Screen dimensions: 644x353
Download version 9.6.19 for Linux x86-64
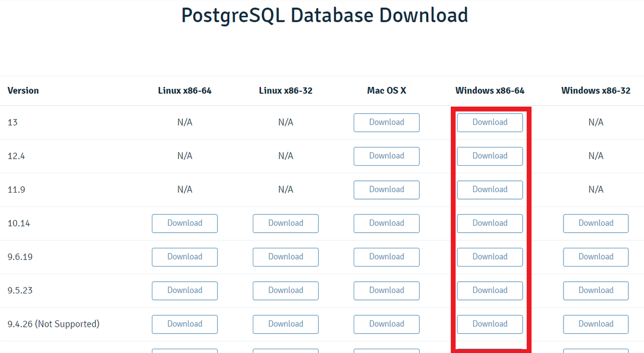click(185, 257)
